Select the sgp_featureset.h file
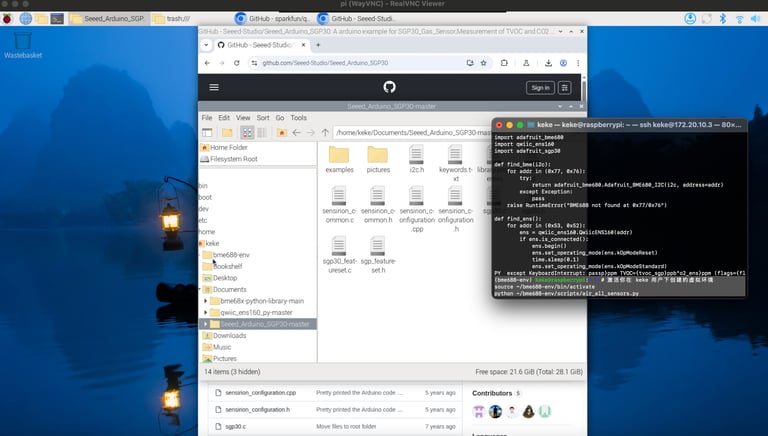 point(378,255)
